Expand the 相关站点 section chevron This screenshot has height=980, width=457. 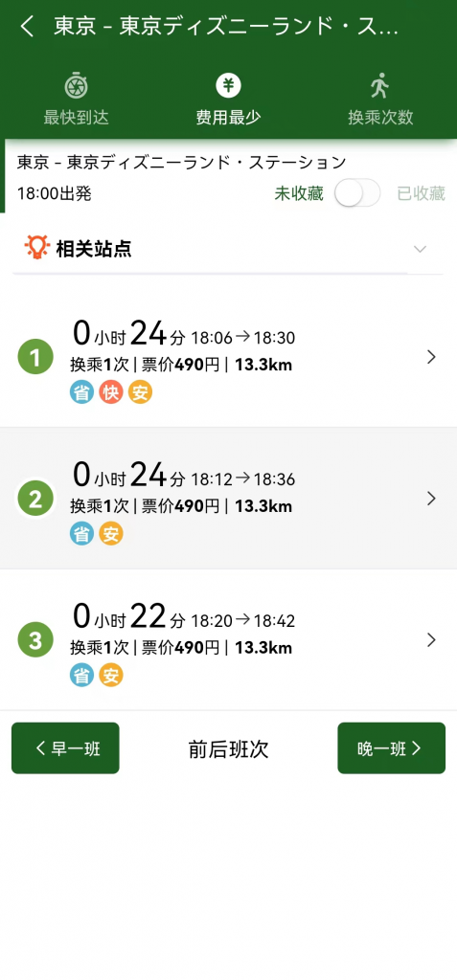pyautogui.click(x=420, y=249)
